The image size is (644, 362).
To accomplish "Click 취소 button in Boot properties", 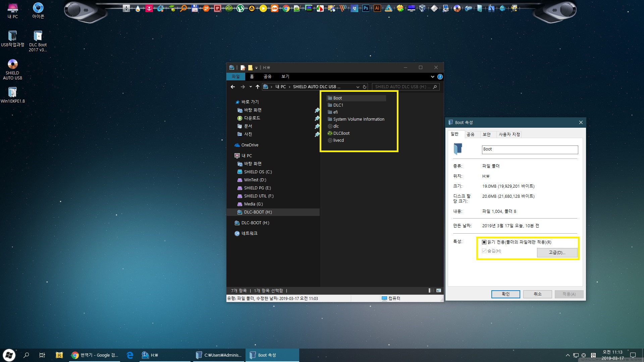I will (x=538, y=294).
